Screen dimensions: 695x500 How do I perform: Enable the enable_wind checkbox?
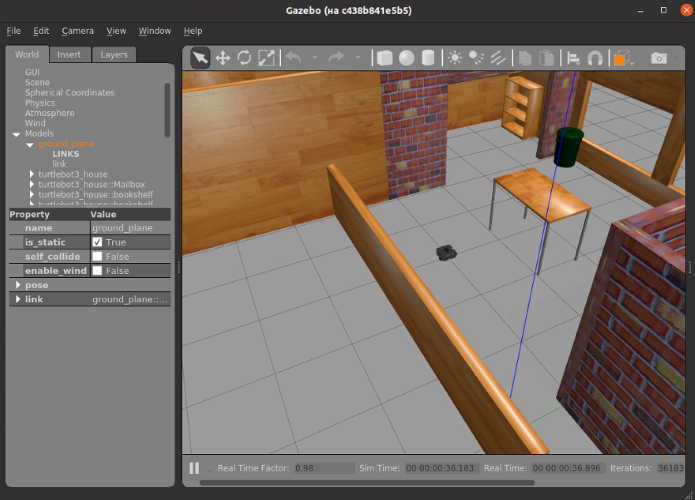point(97,270)
